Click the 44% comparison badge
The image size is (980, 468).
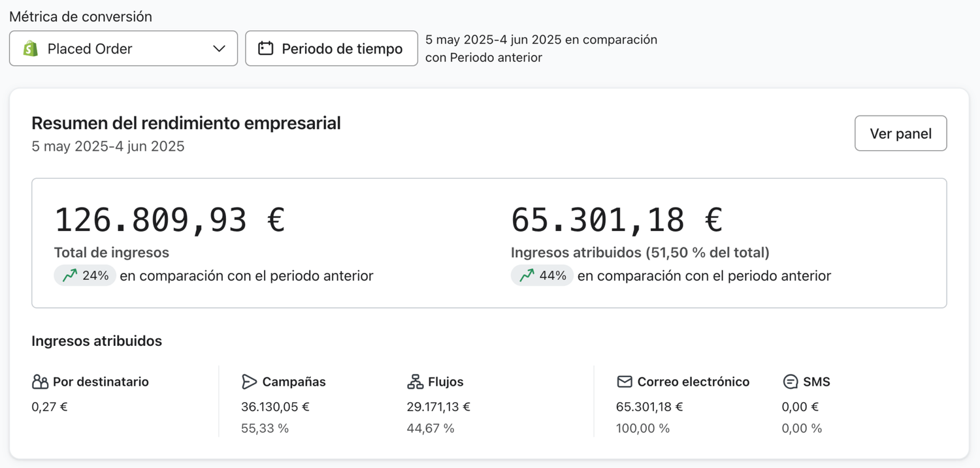coord(542,275)
